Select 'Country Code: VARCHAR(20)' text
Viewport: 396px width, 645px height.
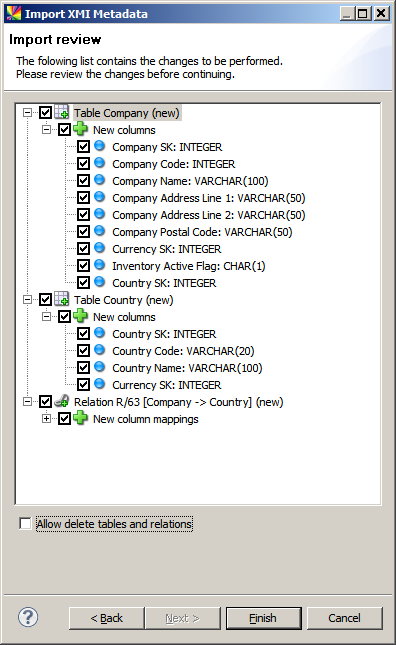(x=183, y=351)
